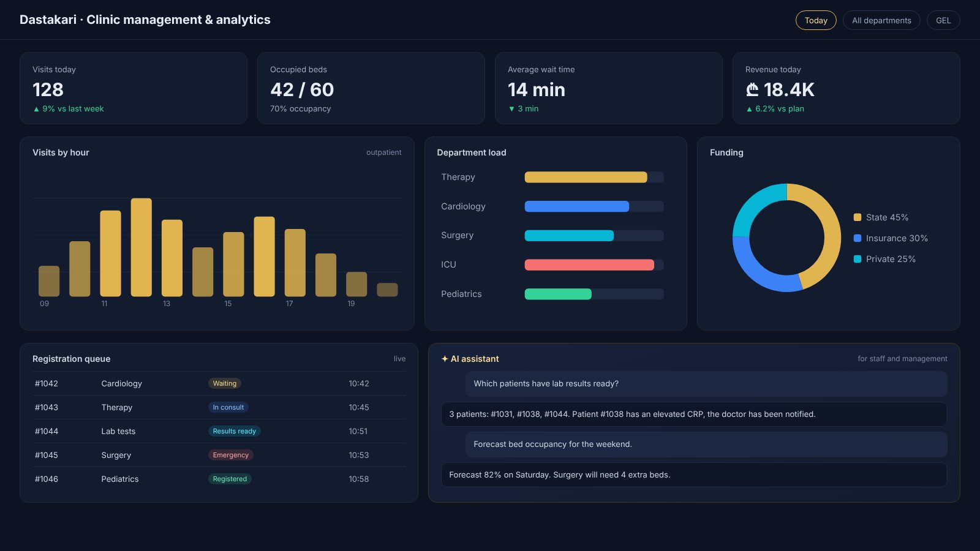Click the 14 min average wait value

point(537,90)
